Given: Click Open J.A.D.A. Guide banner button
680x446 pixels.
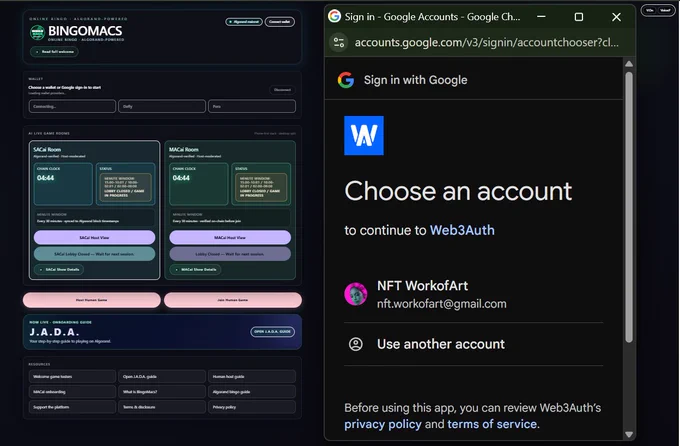Looking at the screenshot, I should pos(272,332).
